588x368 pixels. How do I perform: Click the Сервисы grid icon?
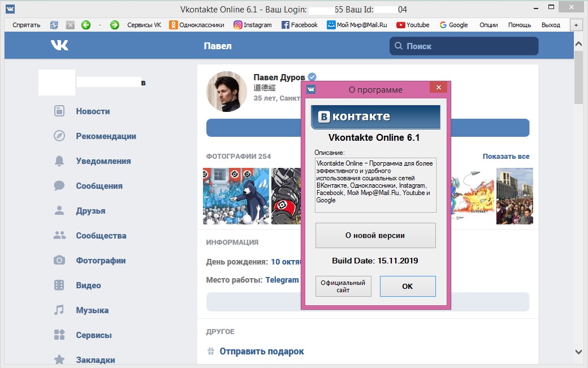click(x=59, y=335)
